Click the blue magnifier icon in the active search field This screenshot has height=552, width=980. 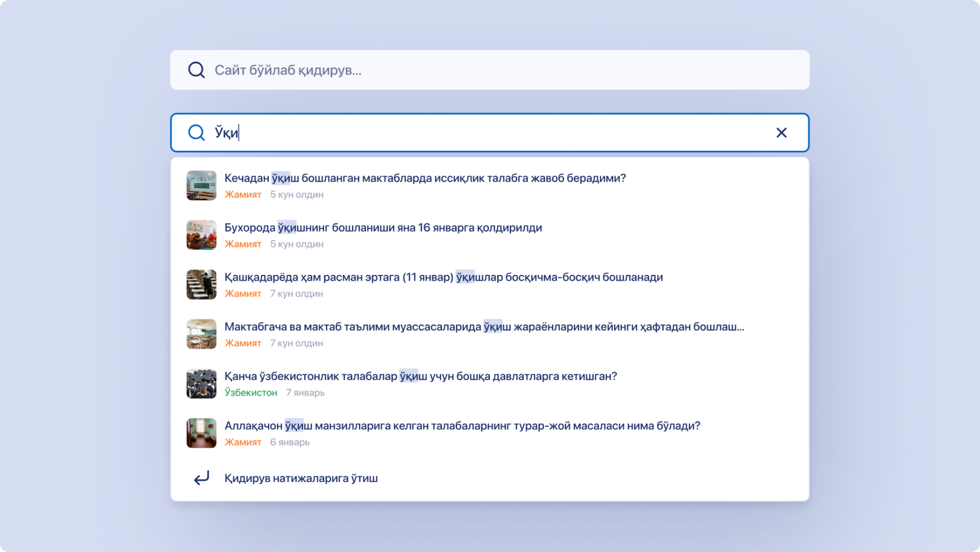point(196,132)
